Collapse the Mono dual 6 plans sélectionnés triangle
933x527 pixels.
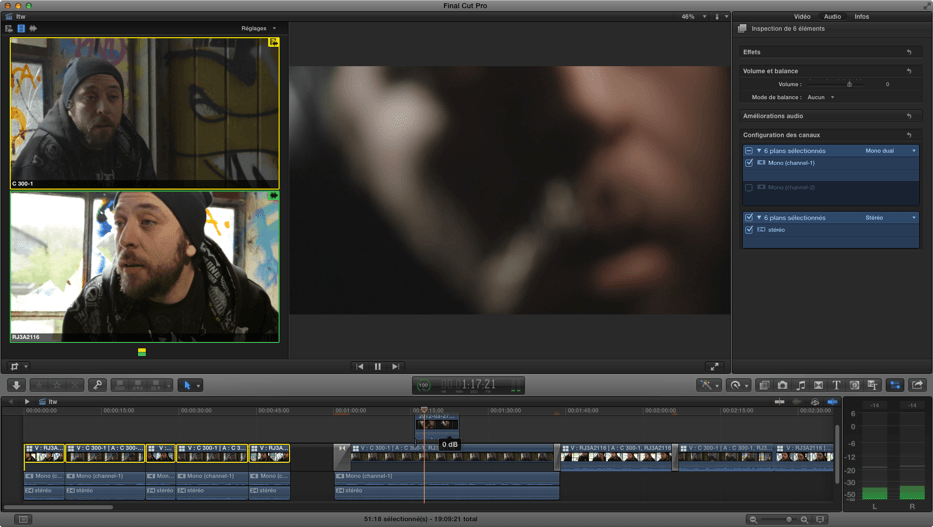pyautogui.click(x=759, y=151)
